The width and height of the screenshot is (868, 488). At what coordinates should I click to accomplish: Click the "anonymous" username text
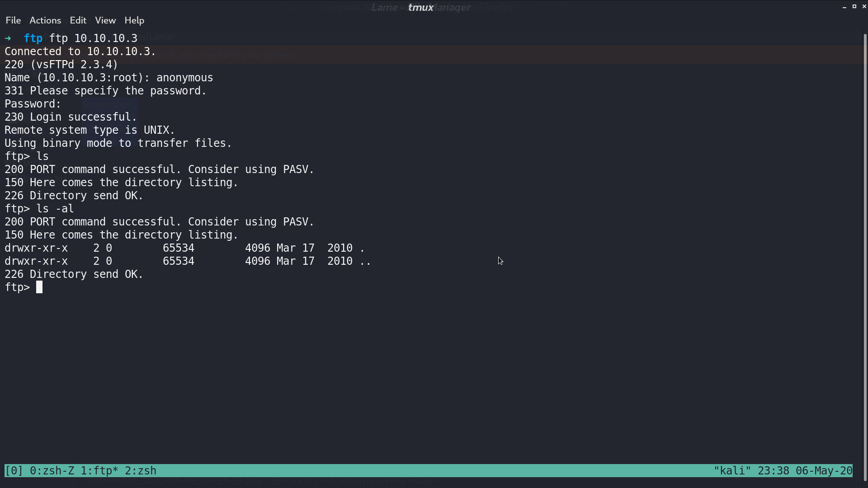[184, 78]
